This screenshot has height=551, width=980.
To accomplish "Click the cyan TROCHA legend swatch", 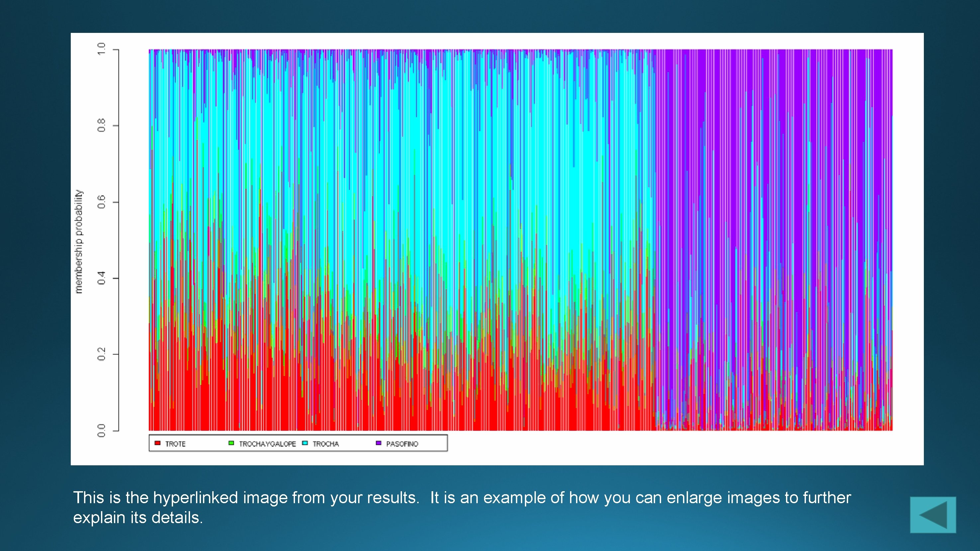I will [305, 443].
